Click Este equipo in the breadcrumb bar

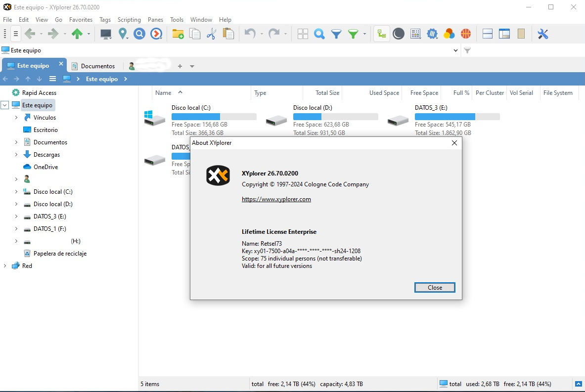click(102, 79)
